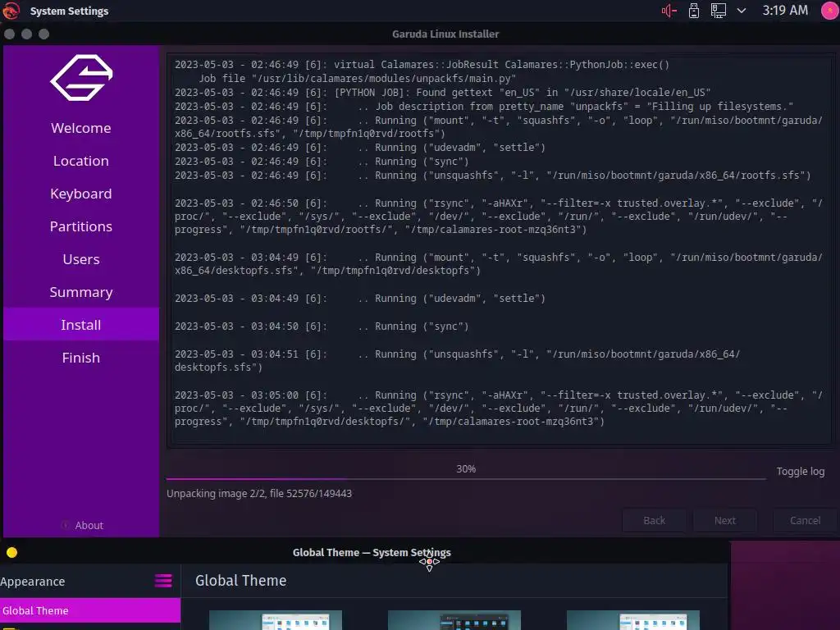Click the log line 'Running ("sync")' at 03:04:50
840x630 pixels.
322,326
